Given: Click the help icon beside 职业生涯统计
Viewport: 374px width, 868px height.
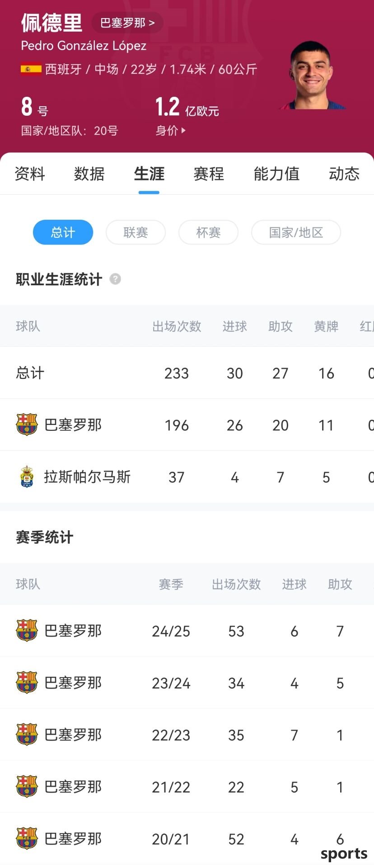Looking at the screenshot, I should click(115, 279).
